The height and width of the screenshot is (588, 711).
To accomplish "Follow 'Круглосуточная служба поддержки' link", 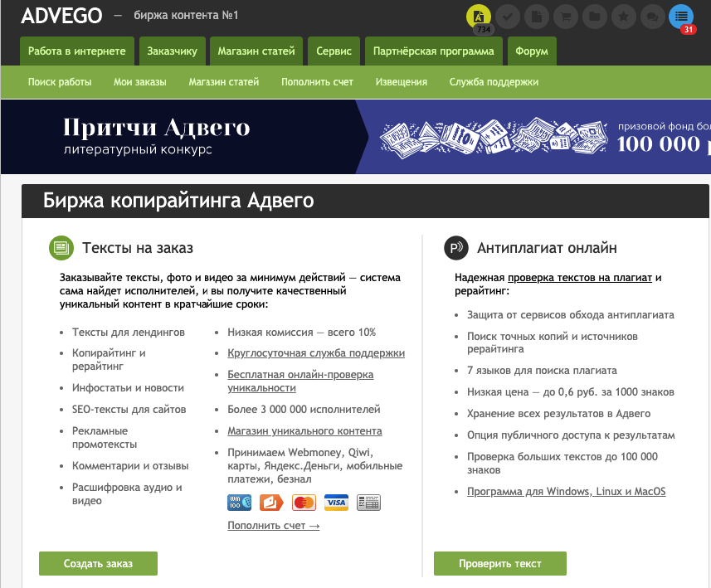I will (x=316, y=353).
